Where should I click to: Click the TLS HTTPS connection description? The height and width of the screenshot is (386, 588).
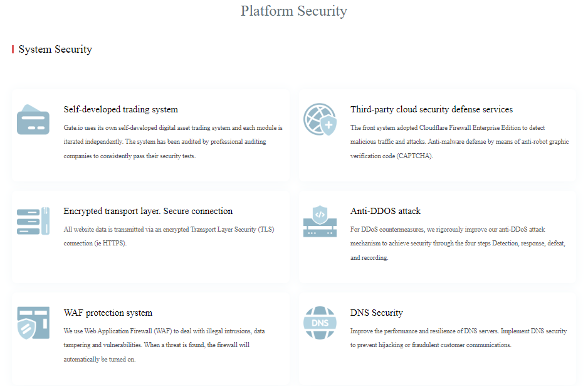point(169,236)
